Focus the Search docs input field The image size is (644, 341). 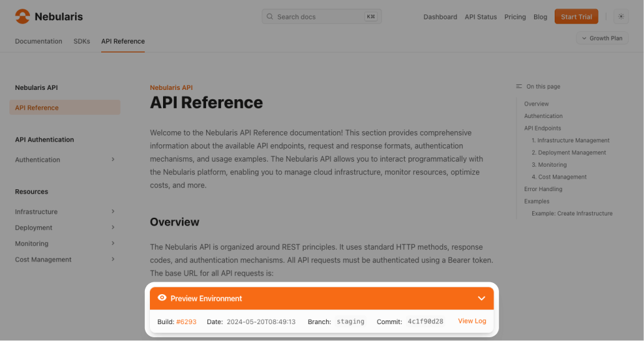point(319,17)
